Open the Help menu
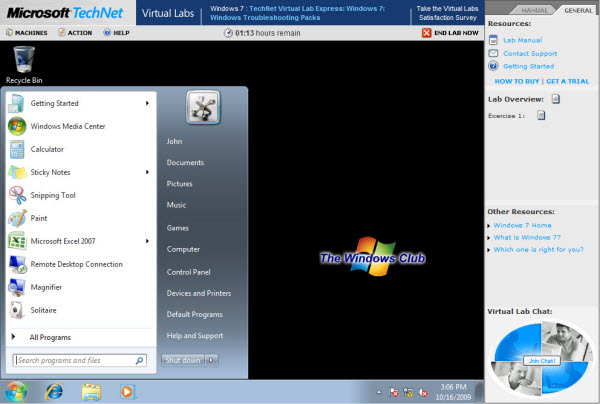 click(x=117, y=33)
